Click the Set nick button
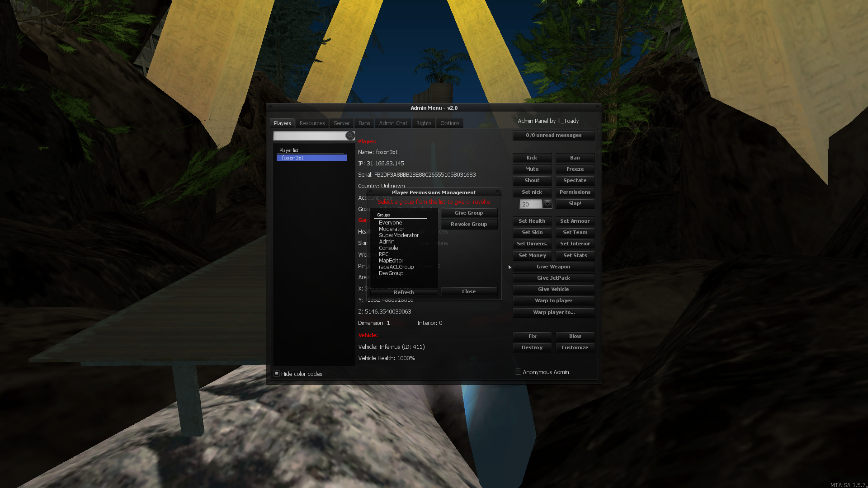Screen dimensions: 868x488 pyautogui.click(x=532, y=192)
